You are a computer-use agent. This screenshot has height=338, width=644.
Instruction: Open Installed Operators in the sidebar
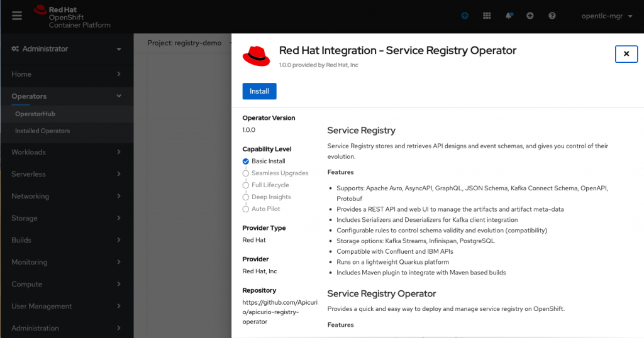pyautogui.click(x=67, y=131)
